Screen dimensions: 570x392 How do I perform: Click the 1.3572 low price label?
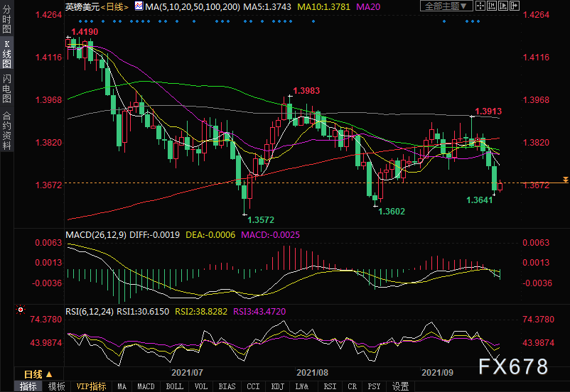click(x=261, y=220)
